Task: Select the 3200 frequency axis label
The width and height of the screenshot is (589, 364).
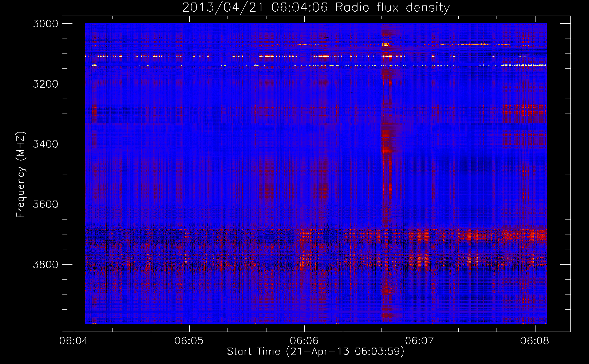Action: pos(46,84)
